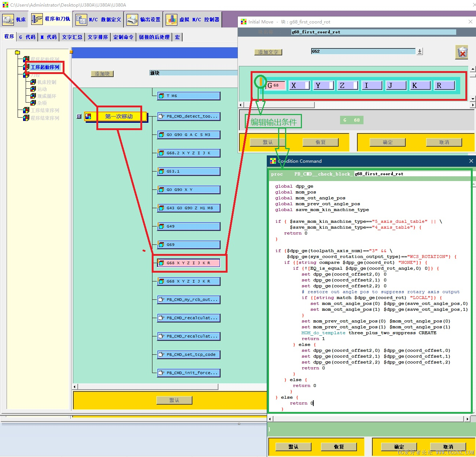The height and width of the screenshot is (457, 476).
Task: Select the 工序起始序列 tree node
Action: click(x=45, y=67)
